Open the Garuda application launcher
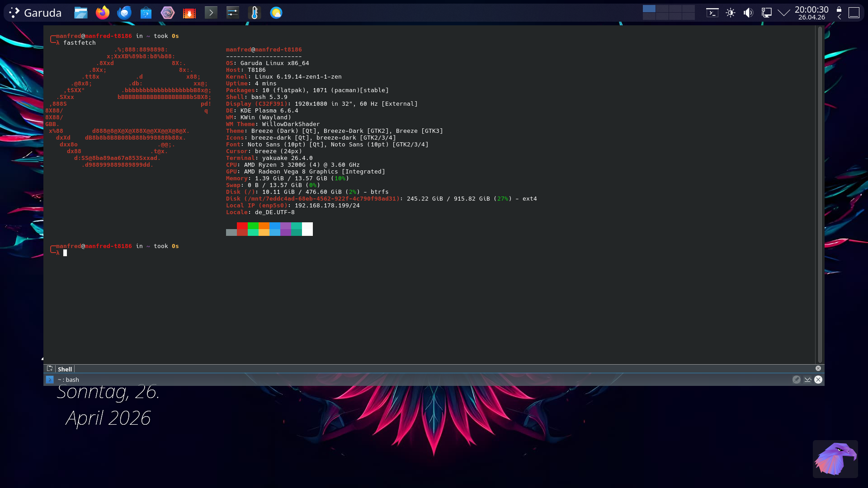The width and height of the screenshot is (868, 488). [35, 13]
